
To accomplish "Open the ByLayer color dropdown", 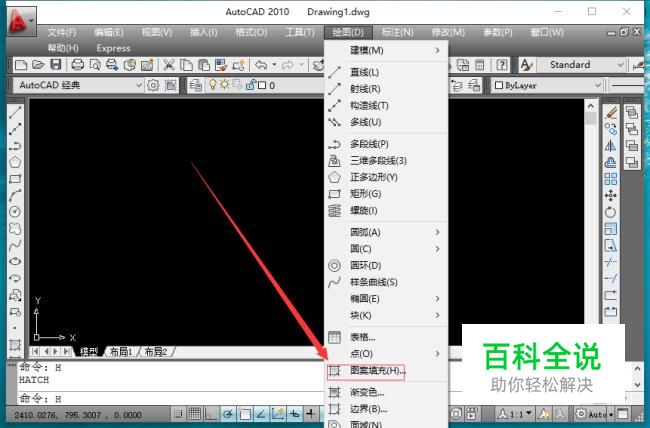I will pos(598,85).
